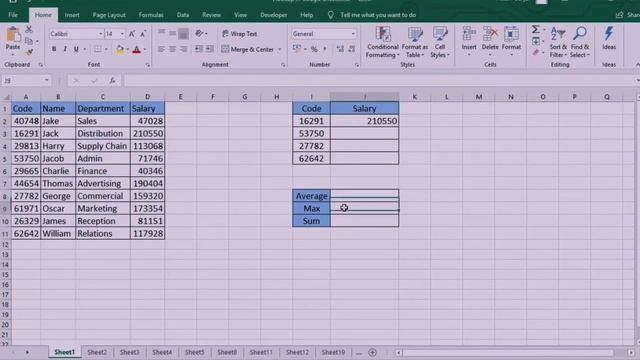Switch to the Page Layout tab
Screen dimensions: 640x360
[109, 15]
